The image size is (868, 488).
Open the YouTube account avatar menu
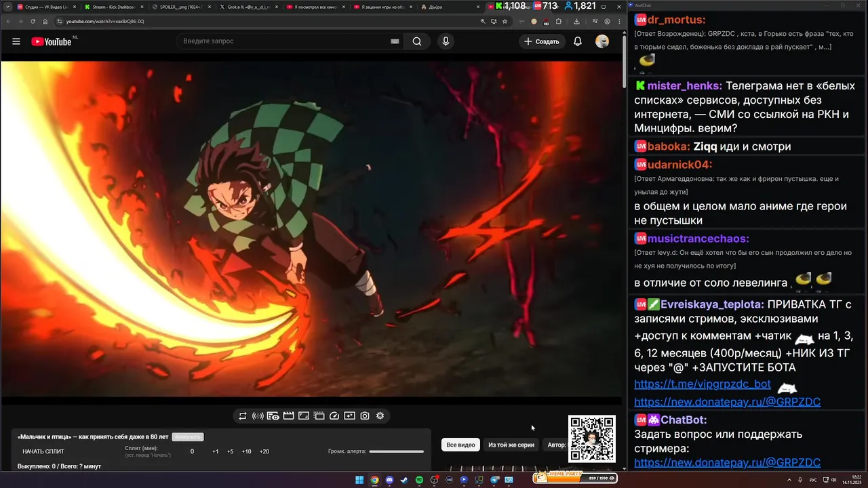click(x=602, y=41)
